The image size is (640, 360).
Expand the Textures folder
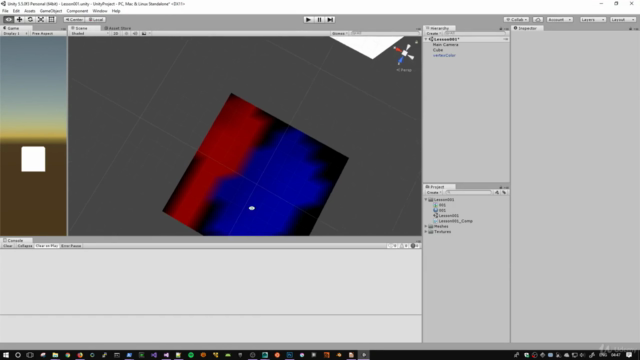426,231
